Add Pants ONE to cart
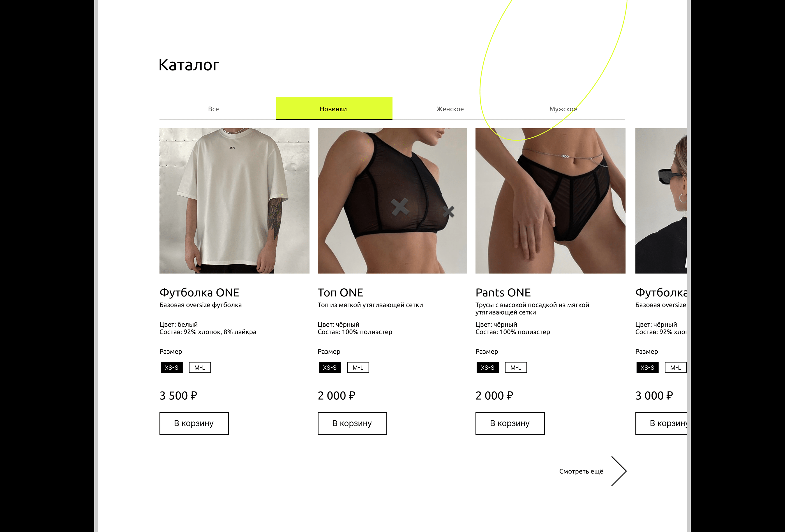The image size is (785, 532). [510, 423]
